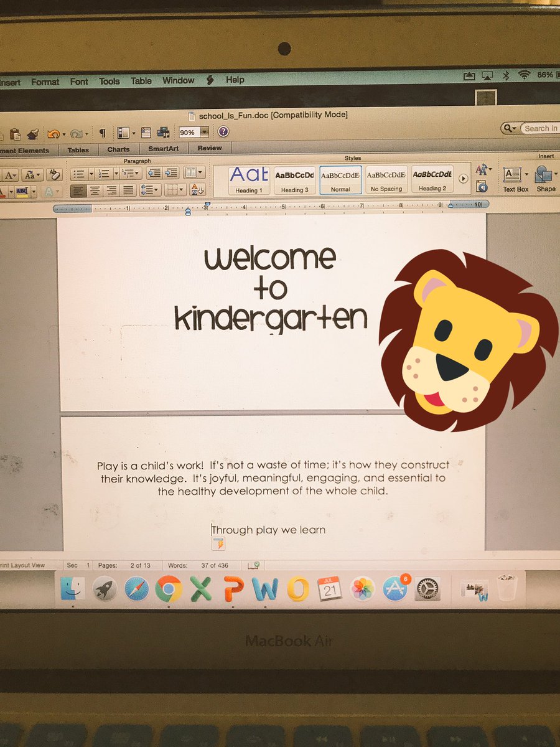Screen dimensions: 560x747
Task: Open Google Chrome from the Dock
Action: click(x=169, y=588)
